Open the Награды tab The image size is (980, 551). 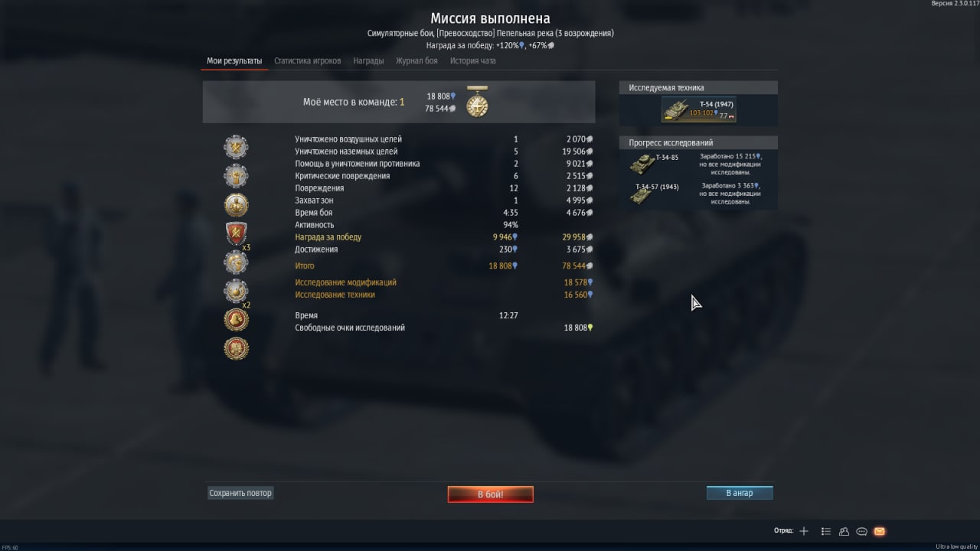(x=368, y=61)
